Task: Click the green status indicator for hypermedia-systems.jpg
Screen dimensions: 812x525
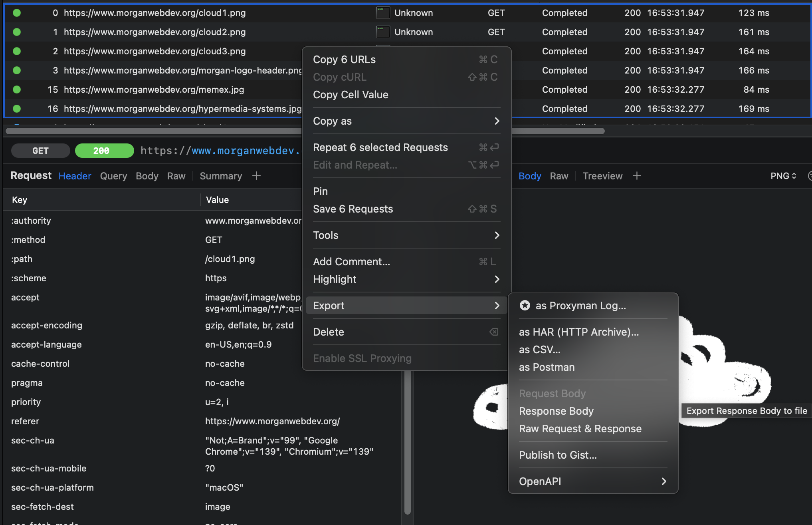Action: pyautogui.click(x=16, y=108)
